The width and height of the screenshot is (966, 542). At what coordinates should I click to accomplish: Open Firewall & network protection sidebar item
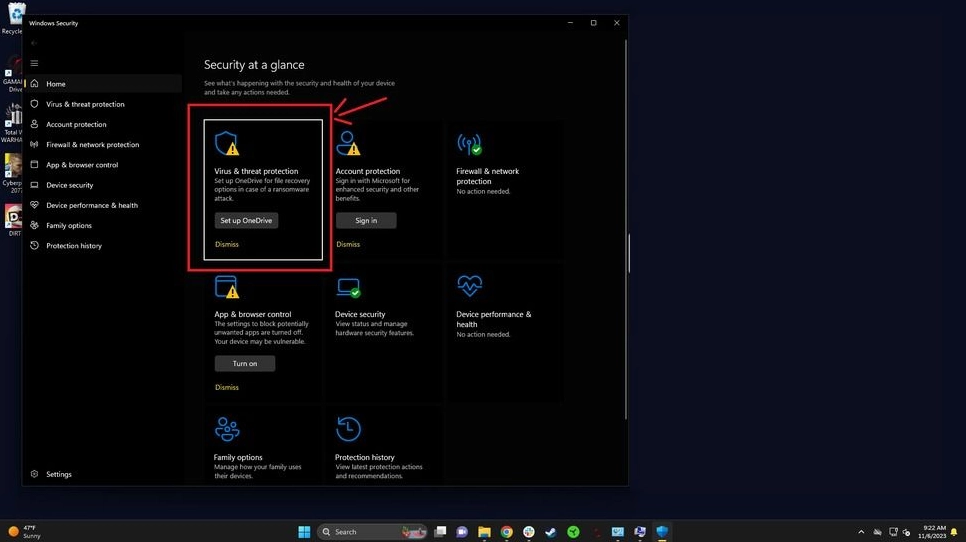[x=92, y=145]
